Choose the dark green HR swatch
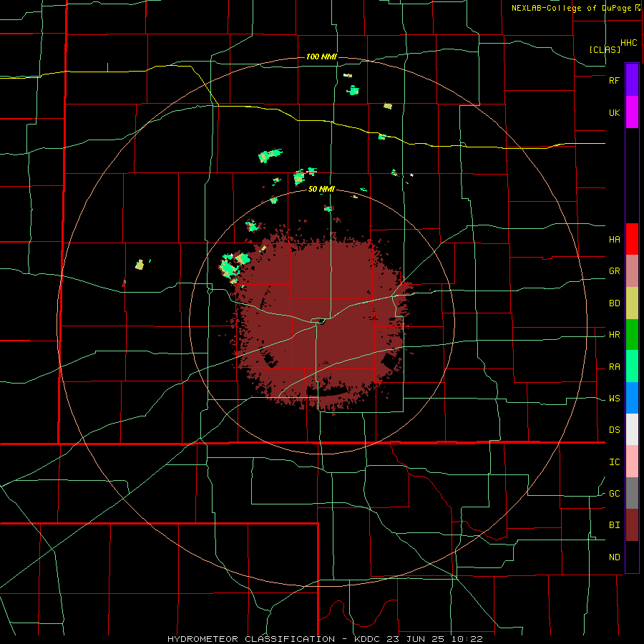This screenshot has height=644, width=644. (x=632, y=334)
